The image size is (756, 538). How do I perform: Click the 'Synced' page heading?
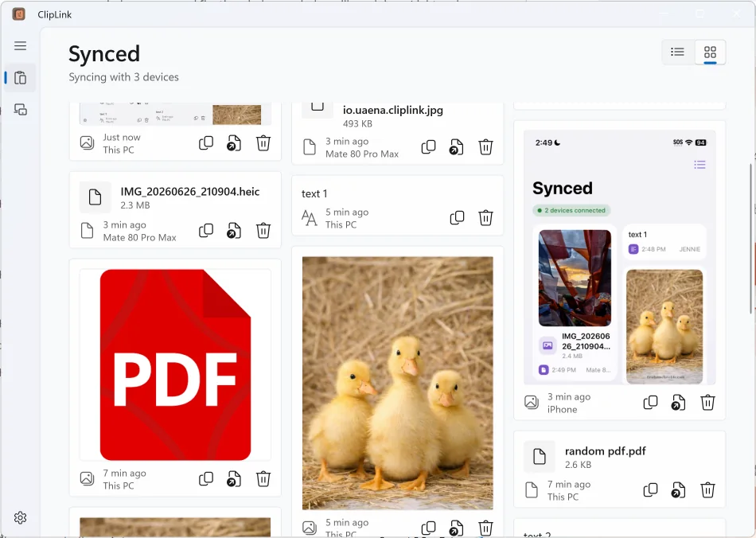tap(104, 54)
